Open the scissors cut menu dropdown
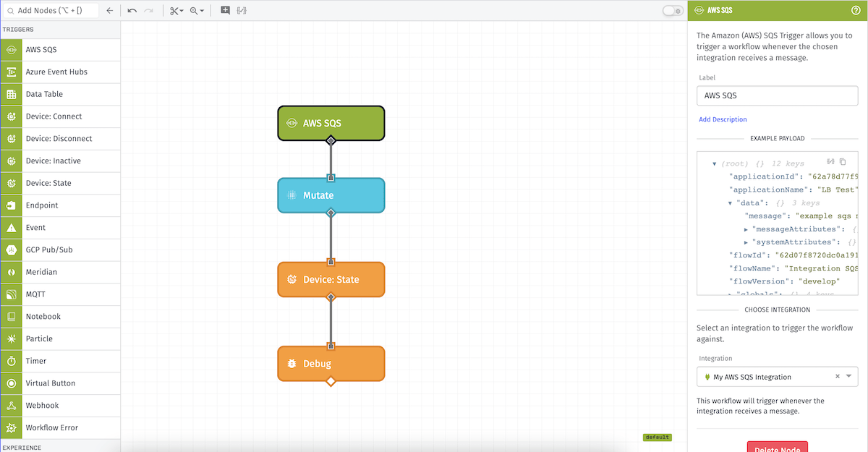This screenshot has height=452, width=868. pos(176,11)
